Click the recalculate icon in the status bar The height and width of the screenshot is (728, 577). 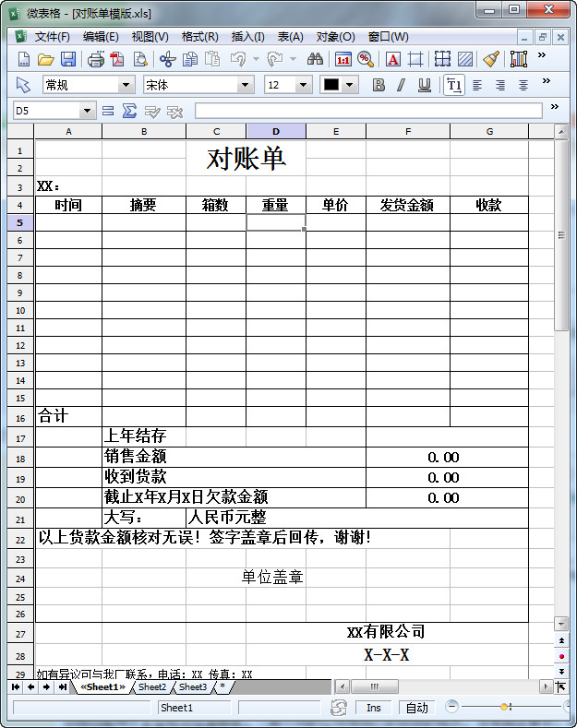[x=339, y=708]
